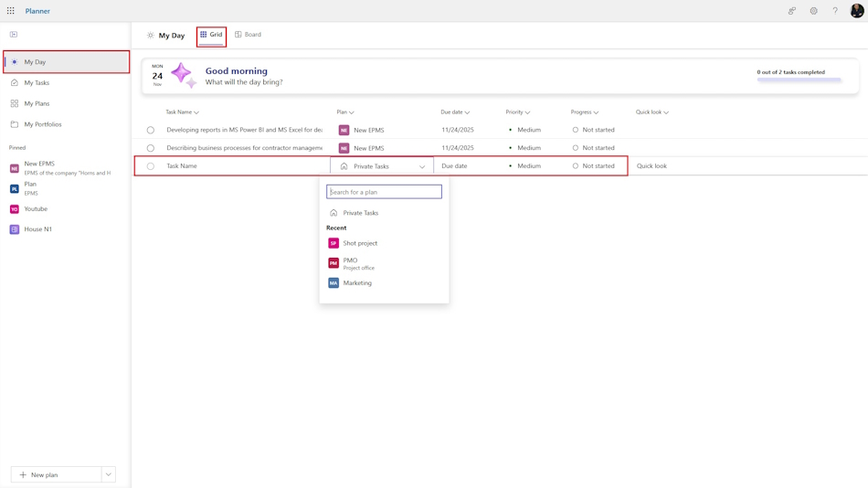Click the Task Name input in new row
The height and width of the screenshot is (488, 868).
pyautogui.click(x=244, y=165)
